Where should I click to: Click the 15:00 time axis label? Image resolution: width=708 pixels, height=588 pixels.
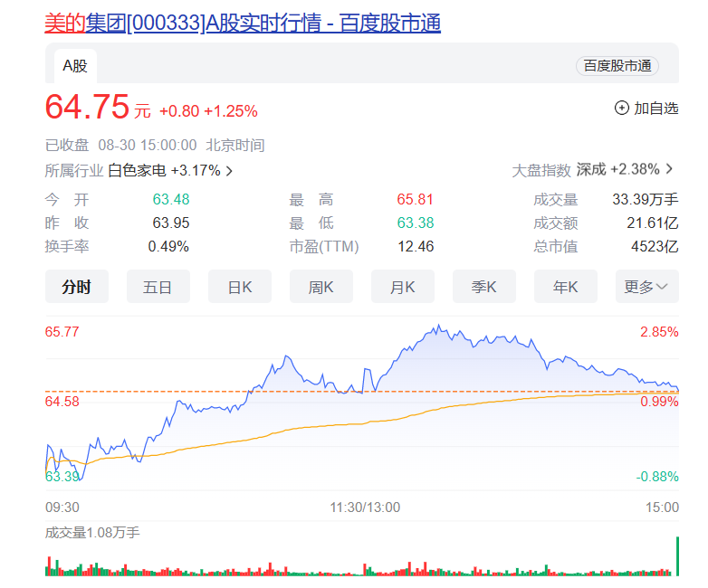click(x=662, y=507)
